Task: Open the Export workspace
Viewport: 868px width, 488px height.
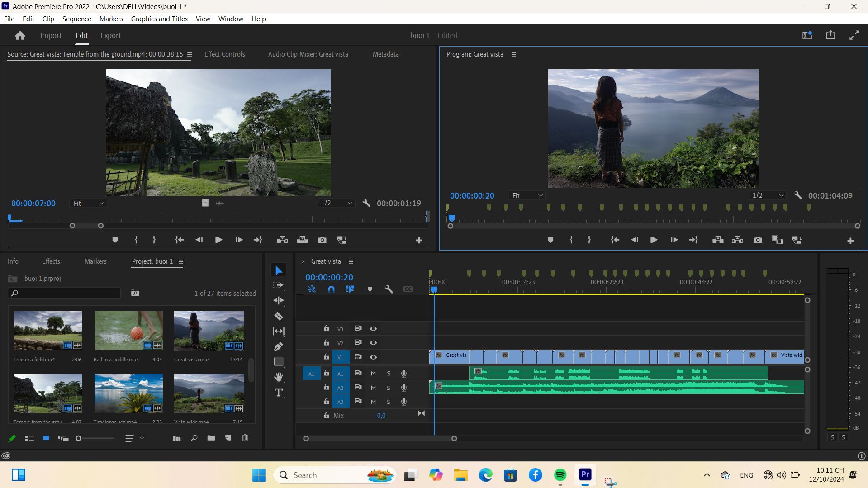Action: (x=110, y=35)
